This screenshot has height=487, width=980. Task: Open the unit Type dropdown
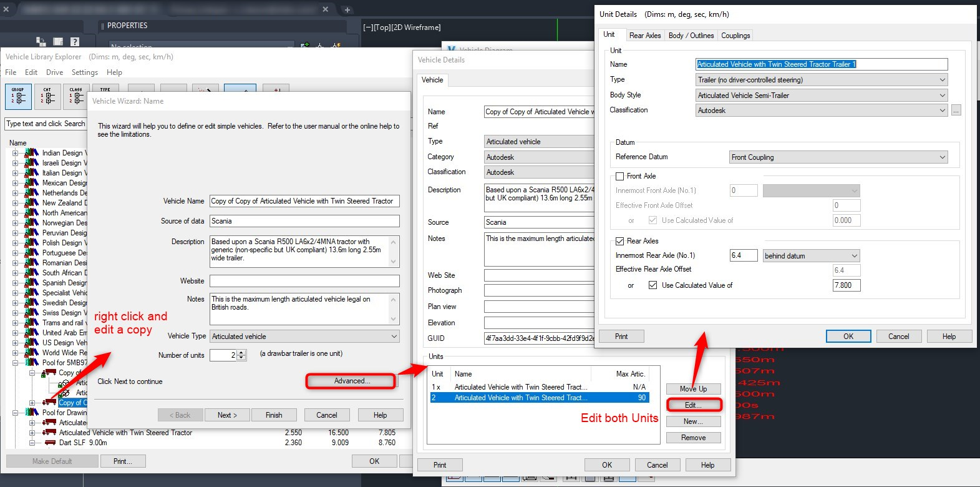(822, 80)
